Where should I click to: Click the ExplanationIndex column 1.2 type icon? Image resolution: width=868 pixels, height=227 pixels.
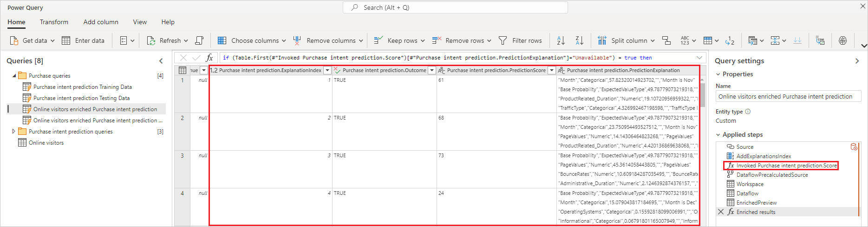click(x=214, y=70)
